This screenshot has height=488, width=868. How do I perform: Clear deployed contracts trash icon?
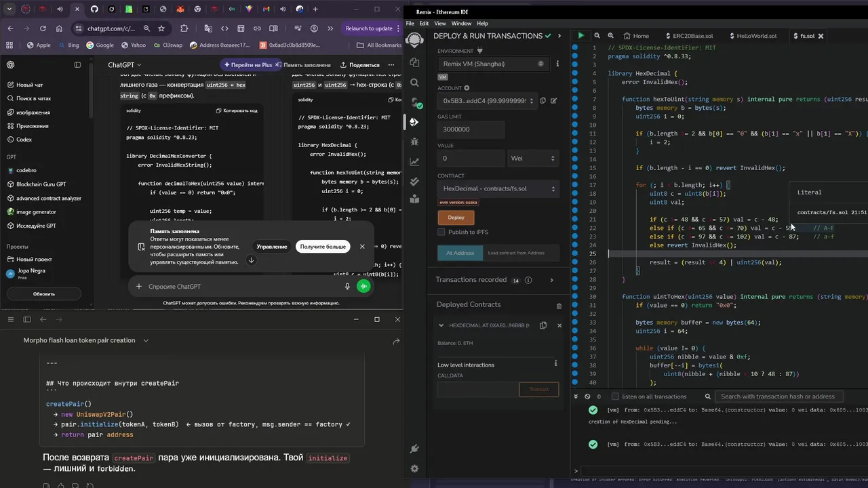pyautogui.click(x=559, y=306)
